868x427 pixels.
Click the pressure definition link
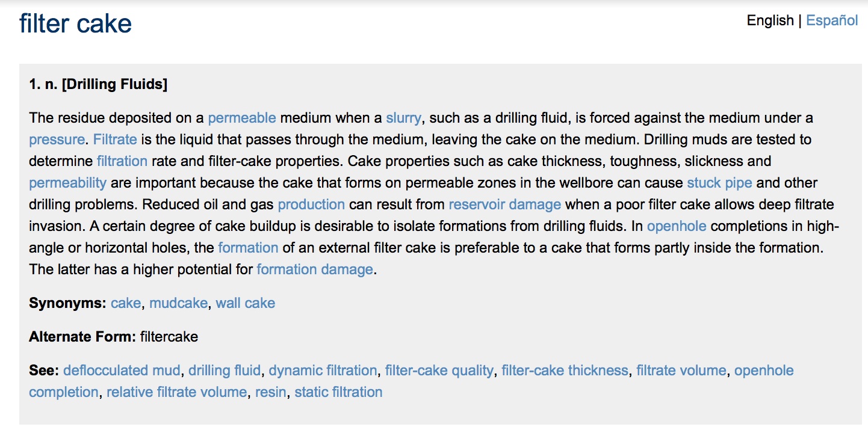pos(57,140)
